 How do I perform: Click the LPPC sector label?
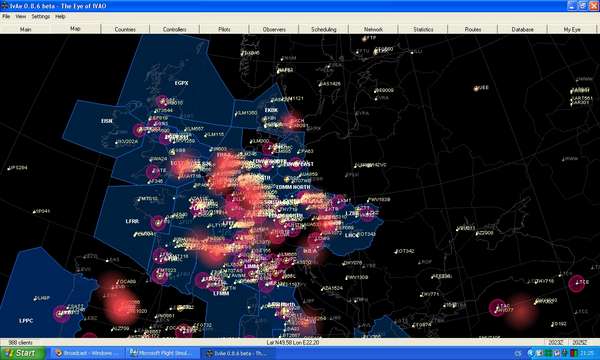26,321
